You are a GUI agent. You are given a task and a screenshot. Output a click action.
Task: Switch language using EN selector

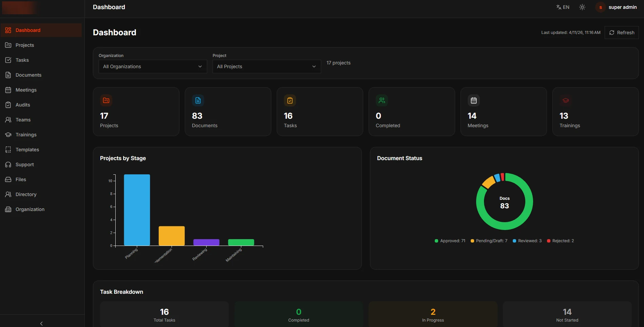[x=563, y=7]
